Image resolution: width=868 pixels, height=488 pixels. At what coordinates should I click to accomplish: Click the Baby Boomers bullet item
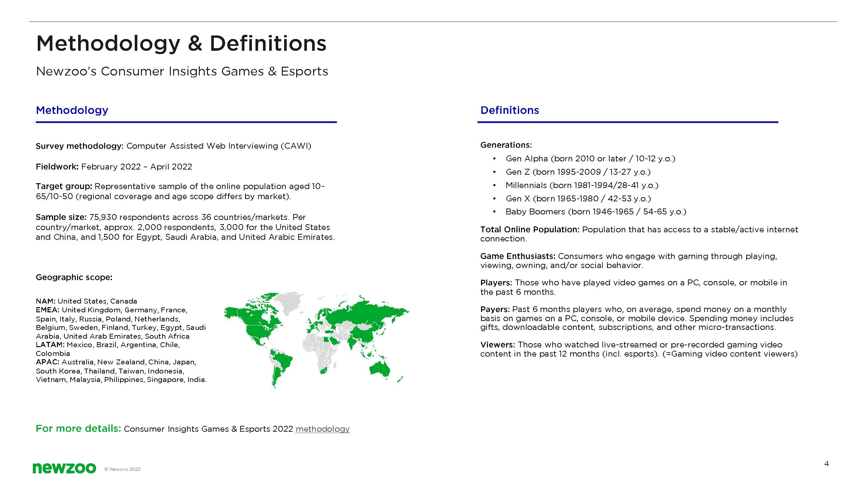pos(595,212)
